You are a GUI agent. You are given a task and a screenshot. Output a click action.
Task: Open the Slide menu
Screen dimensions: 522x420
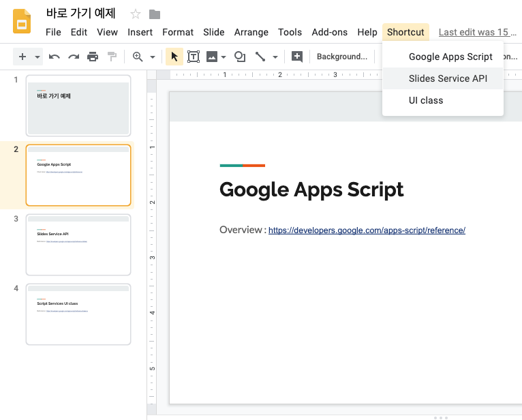[x=214, y=32]
